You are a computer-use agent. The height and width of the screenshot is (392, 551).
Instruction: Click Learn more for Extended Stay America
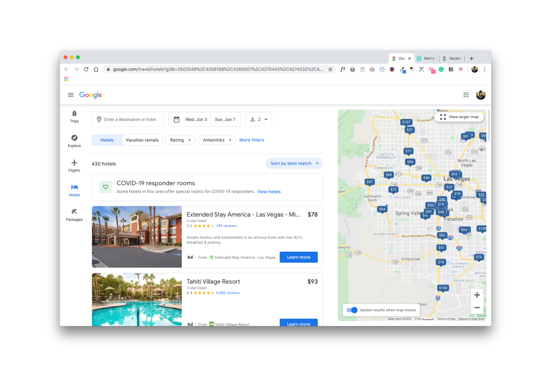pos(298,257)
